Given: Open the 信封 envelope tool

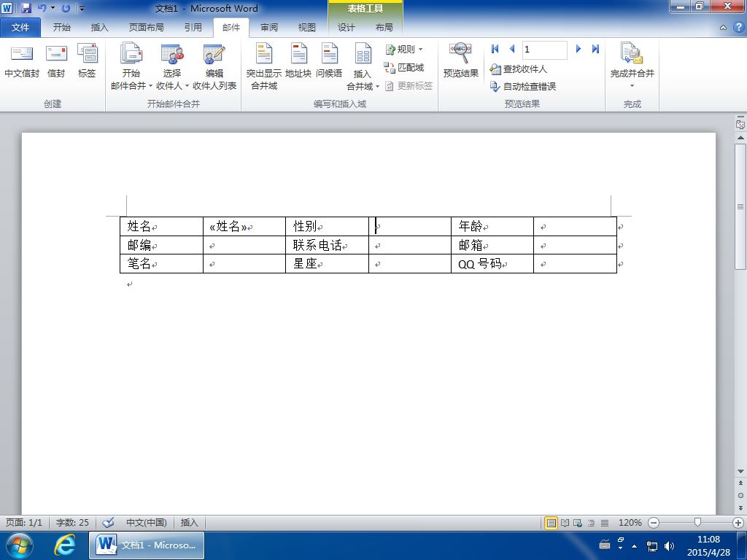Looking at the screenshot, I should (x=56, y=62).
